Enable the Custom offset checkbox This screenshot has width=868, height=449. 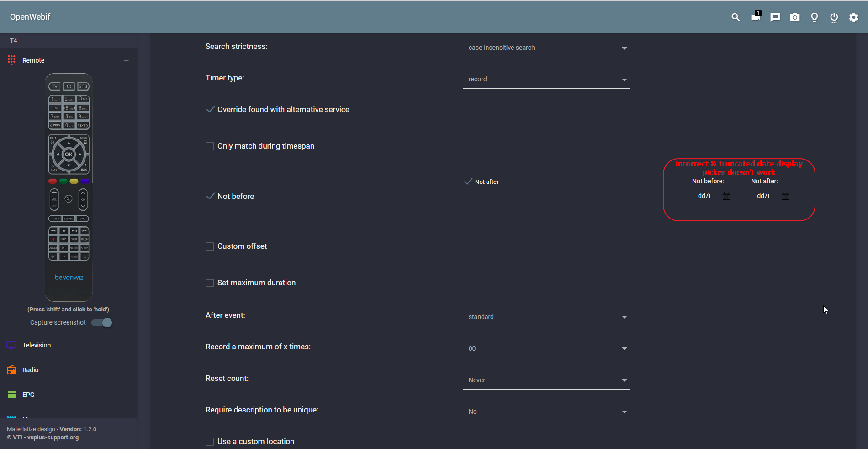tap(210, 246)
